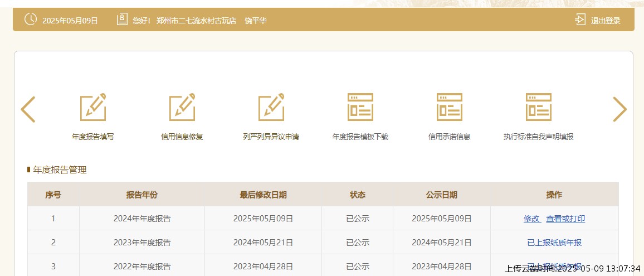
Task: Click the 信用承诺信息 label
Action: click(x=450, y=137)
